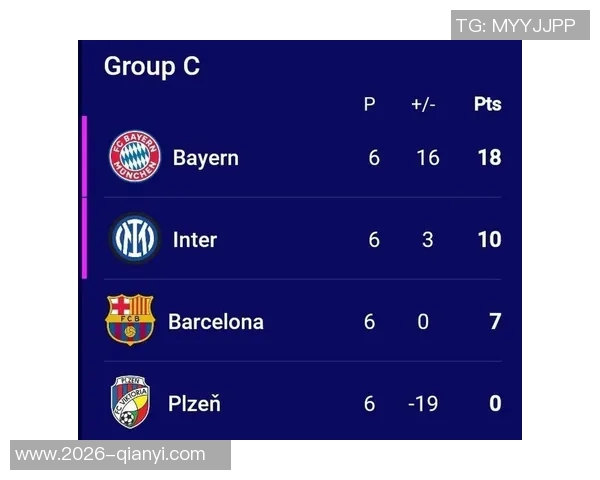This screenshot has height=480, width=600.
Task: Click the TG: MYYJJPP watermark label
Action: (x=516, y=26)
